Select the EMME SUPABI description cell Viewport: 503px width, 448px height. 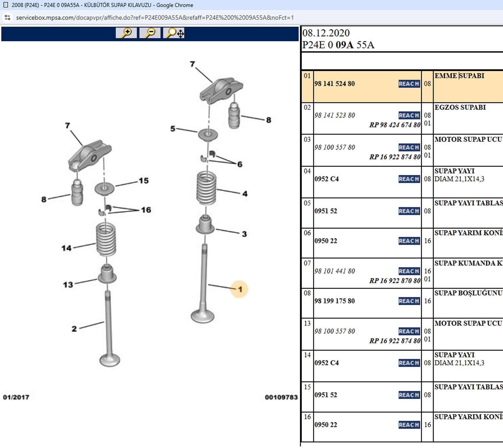coord(459,76)
